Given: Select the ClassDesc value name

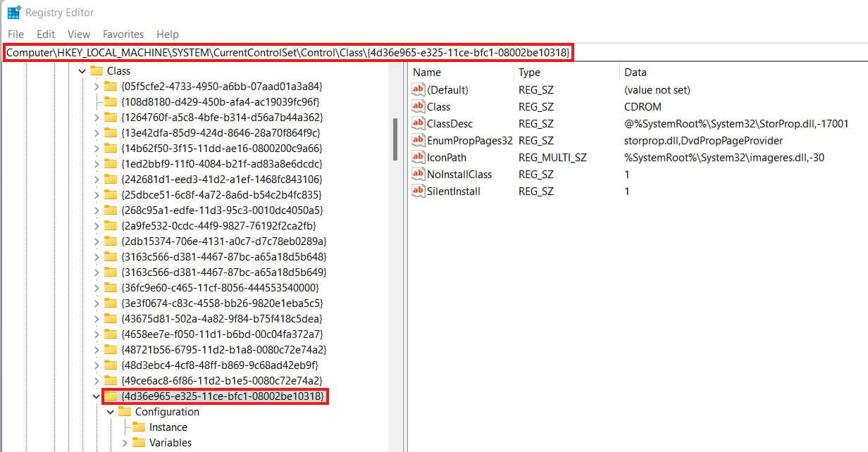Looking at the screenshot, I should pyautogui.click(x=450, y=124).
